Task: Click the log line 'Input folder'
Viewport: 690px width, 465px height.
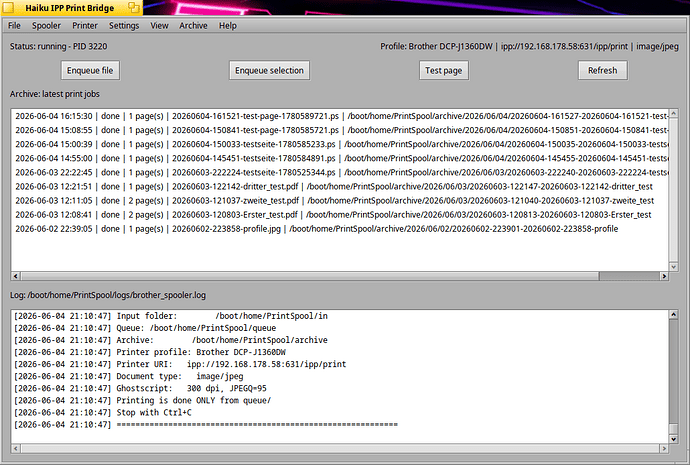Action: pos(171,316)
